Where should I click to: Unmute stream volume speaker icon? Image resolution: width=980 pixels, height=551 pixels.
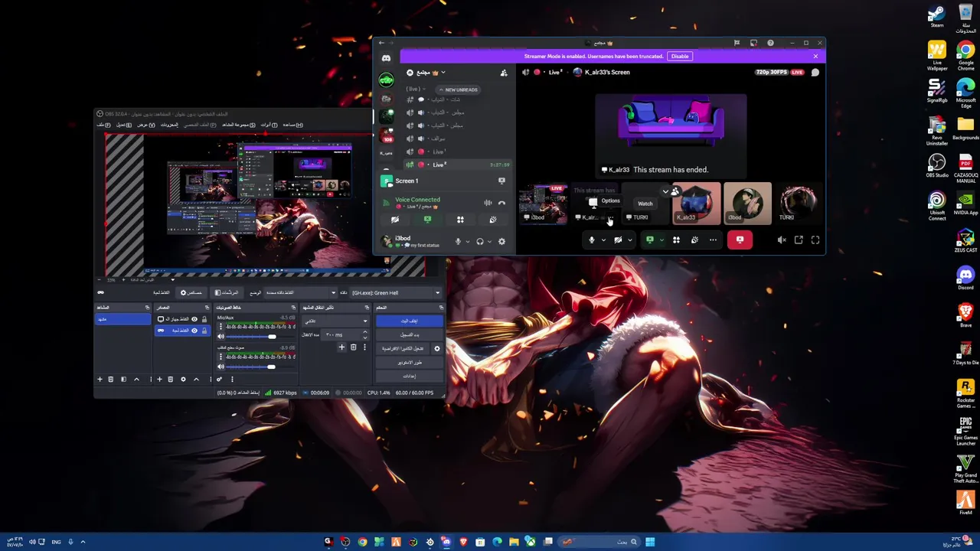coord(782,240)
